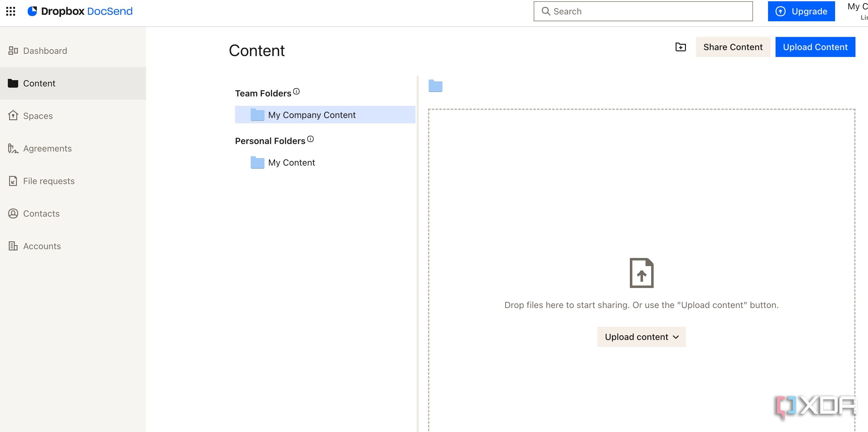This screenshot has height=432, width=868.
Task: Click the Accounts building icon
Action: (x=13, y=246)
